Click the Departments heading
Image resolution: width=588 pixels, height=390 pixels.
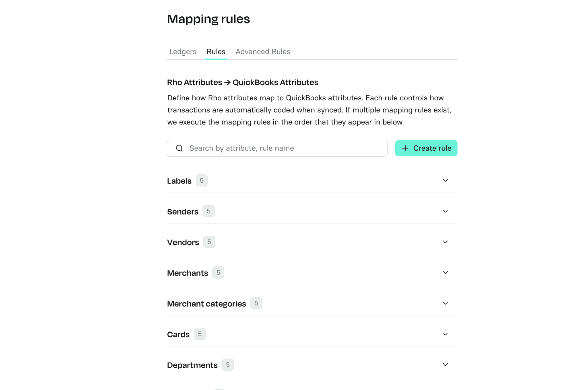click(192, 365)
